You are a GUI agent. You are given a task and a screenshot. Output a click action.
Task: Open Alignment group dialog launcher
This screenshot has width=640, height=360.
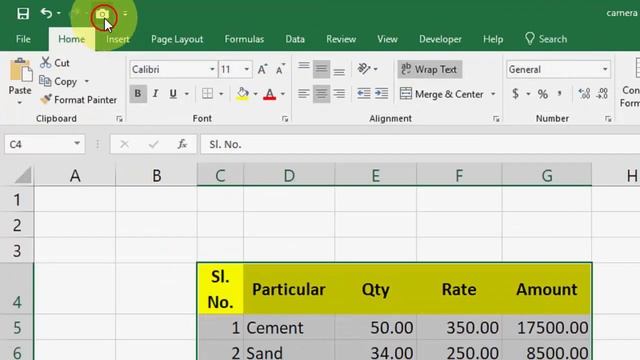pos(496,119)
